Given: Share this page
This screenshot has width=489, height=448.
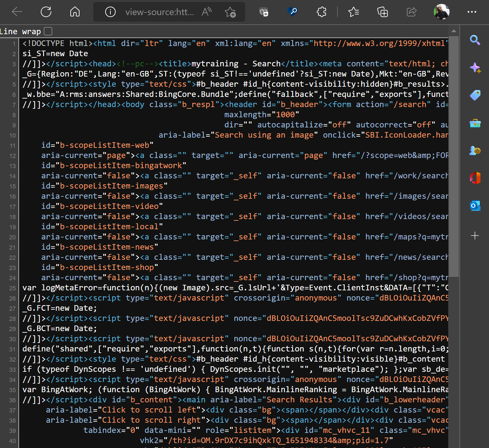Looking at the screenshot, I should [411, 12].
